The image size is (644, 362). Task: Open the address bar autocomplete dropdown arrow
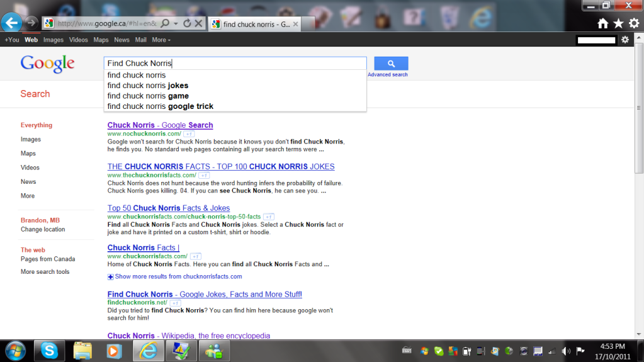point(176,23)
